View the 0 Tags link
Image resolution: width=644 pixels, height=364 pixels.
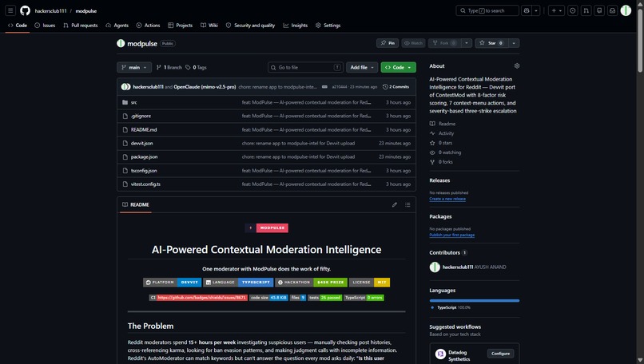click(196, 67)
